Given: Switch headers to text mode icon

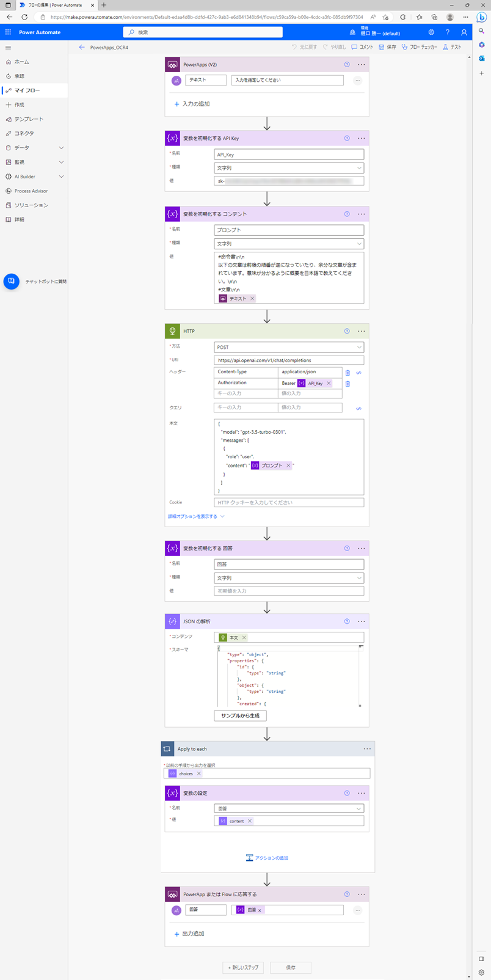Looking at the screenshot, I should pos(358,372).
